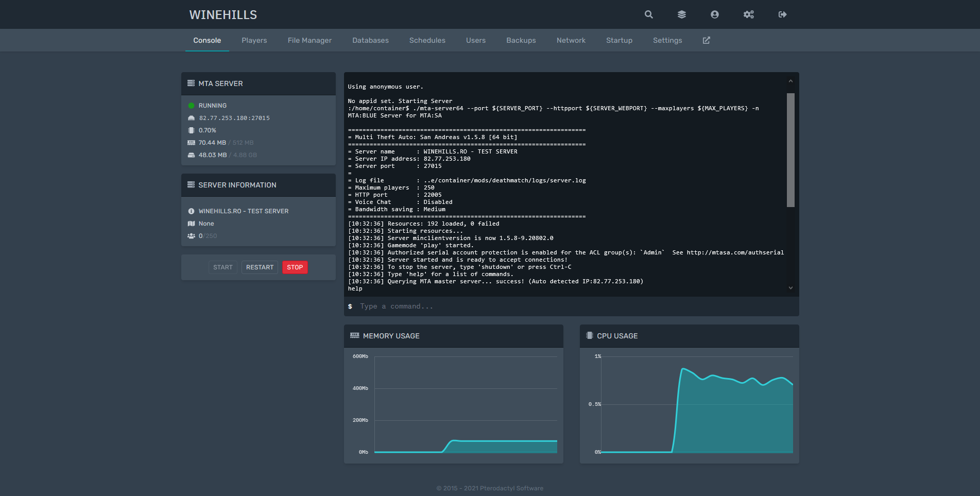Click the console scroll down arrow

point(790,288)
